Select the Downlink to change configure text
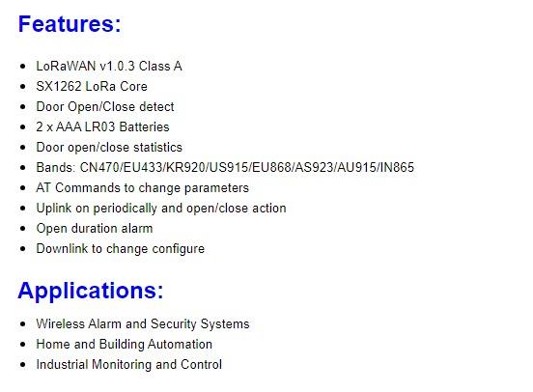 coord(121,249)
